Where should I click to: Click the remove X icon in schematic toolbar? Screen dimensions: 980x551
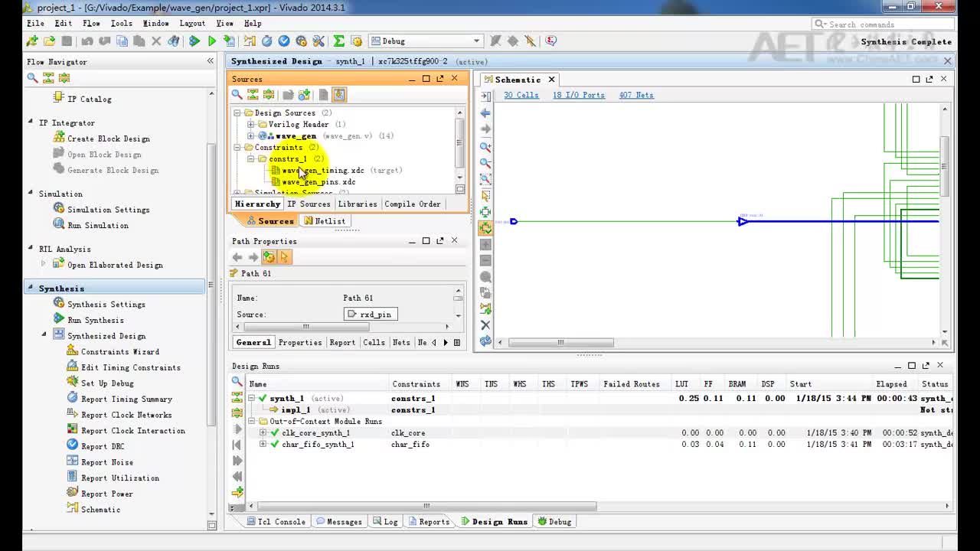click(x=485, y=325)
